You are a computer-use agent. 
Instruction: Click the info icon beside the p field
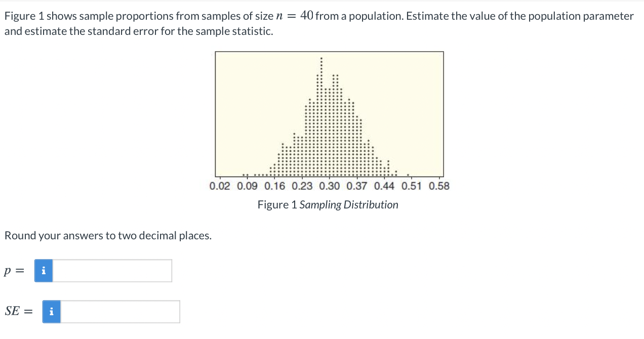click(x=43, y=271)
